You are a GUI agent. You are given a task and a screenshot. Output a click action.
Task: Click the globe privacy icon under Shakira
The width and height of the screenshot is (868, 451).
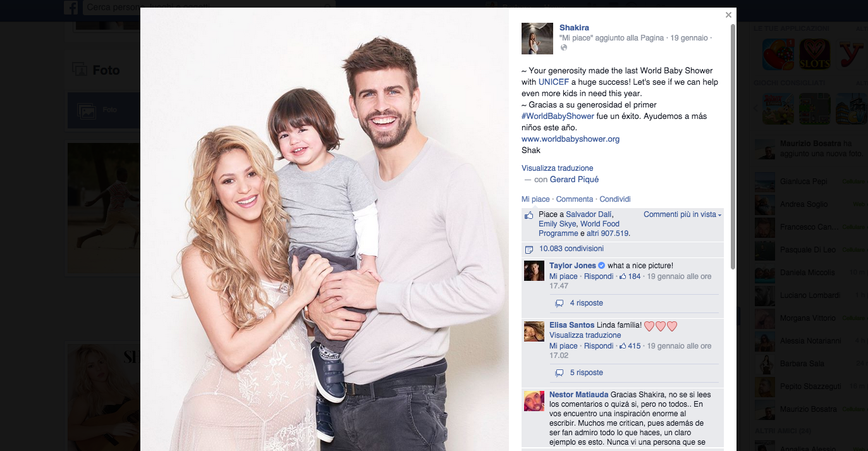tap(564, 47)
